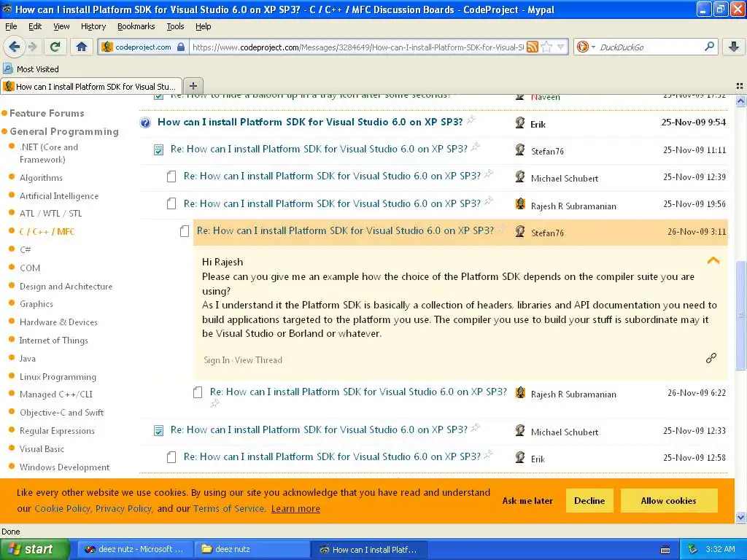Open the Algorithms forum in the sidebar
Screen dimensions: 747x560
(x=41, y=178)
